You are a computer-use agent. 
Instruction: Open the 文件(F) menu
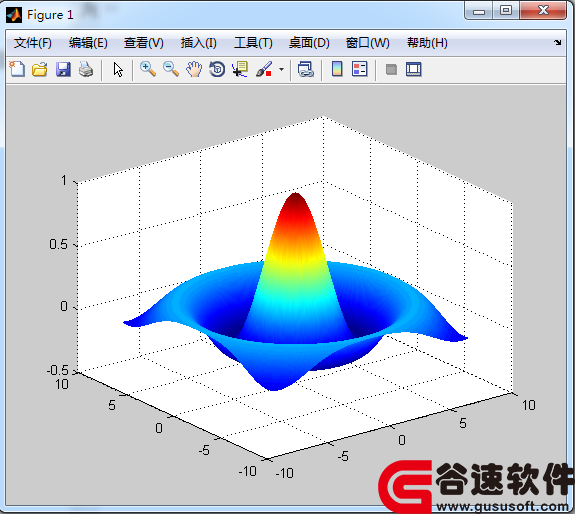pyautogui.click(x=33, y=43)
